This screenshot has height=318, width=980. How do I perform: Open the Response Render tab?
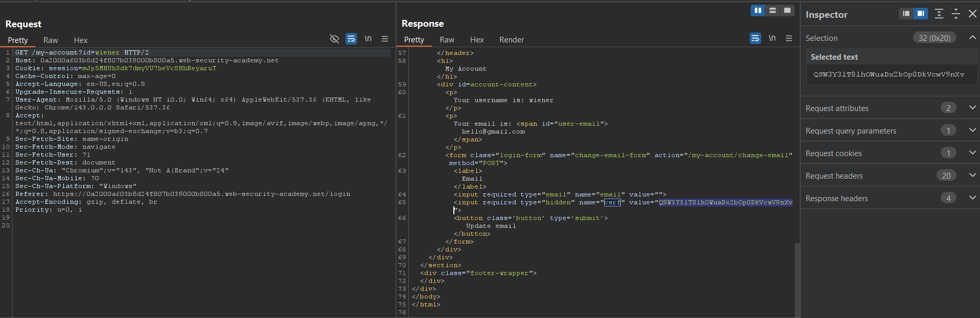pyautogui.click(x=511, y=40)
